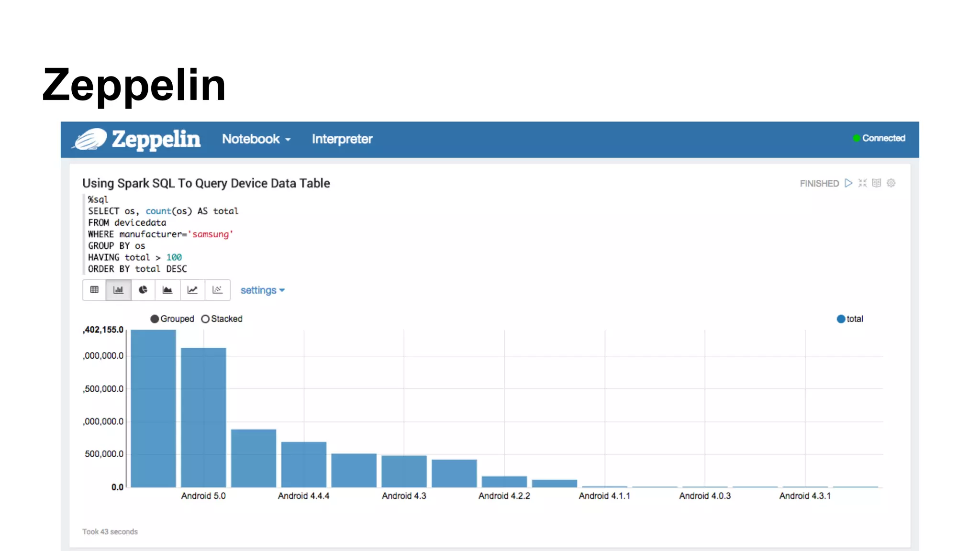
Task: Select the area chart view icon
Action: [x=167, y=290]
